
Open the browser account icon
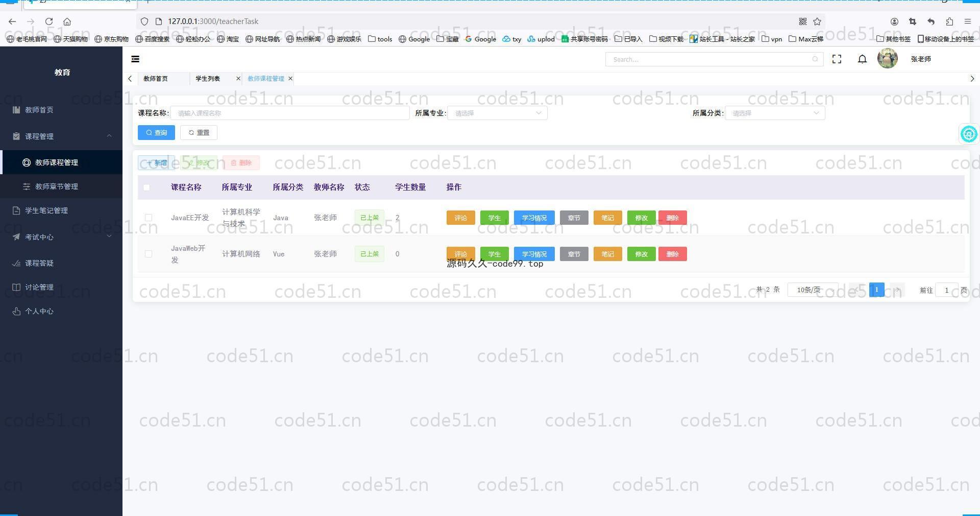pos(894,21)
